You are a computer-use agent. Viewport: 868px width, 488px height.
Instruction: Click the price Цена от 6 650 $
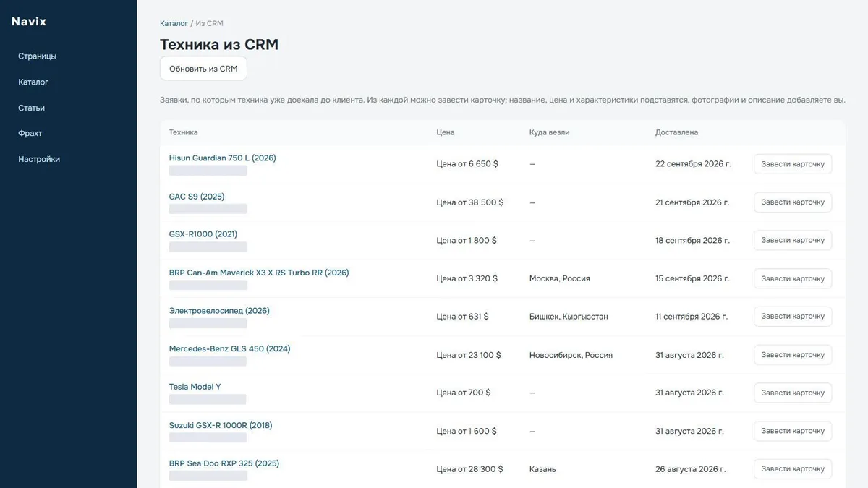[467, 164]
